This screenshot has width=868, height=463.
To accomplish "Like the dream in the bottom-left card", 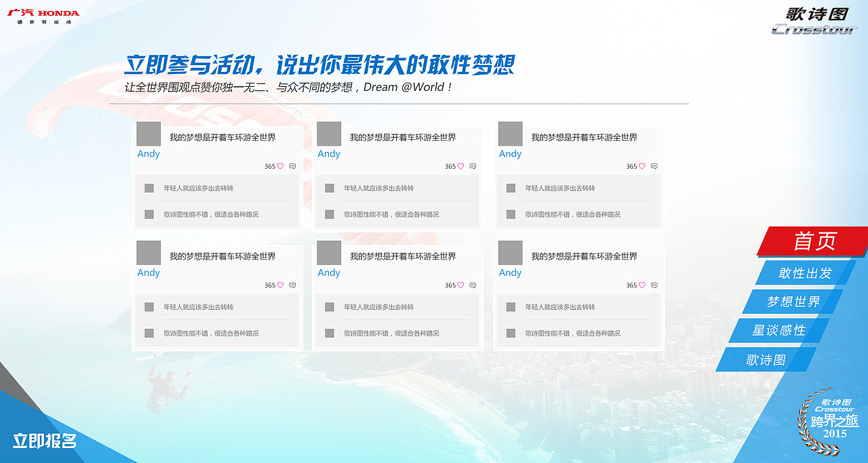I will 280,285.
